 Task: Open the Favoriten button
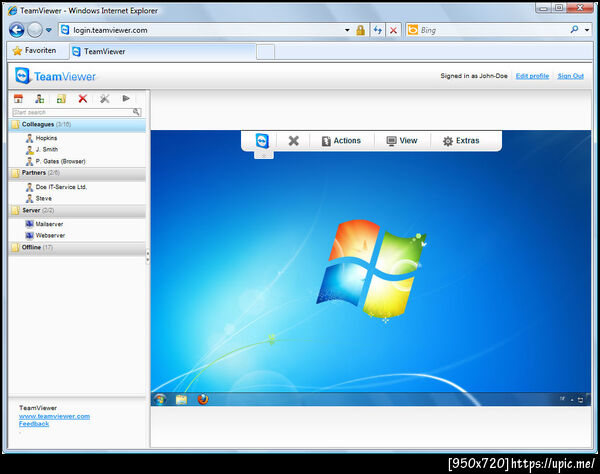click(34, 50)
